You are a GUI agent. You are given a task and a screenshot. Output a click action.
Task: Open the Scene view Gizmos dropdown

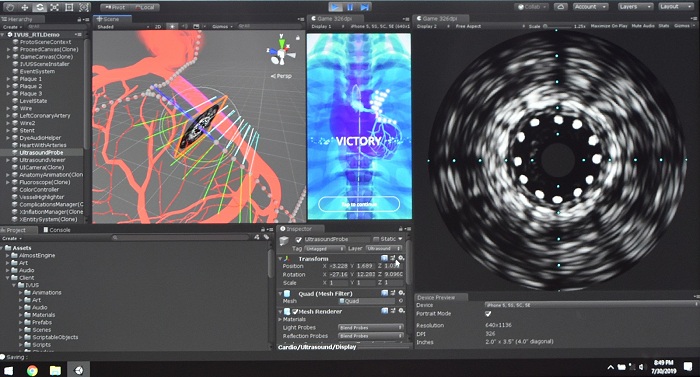[x=222, y=27]
